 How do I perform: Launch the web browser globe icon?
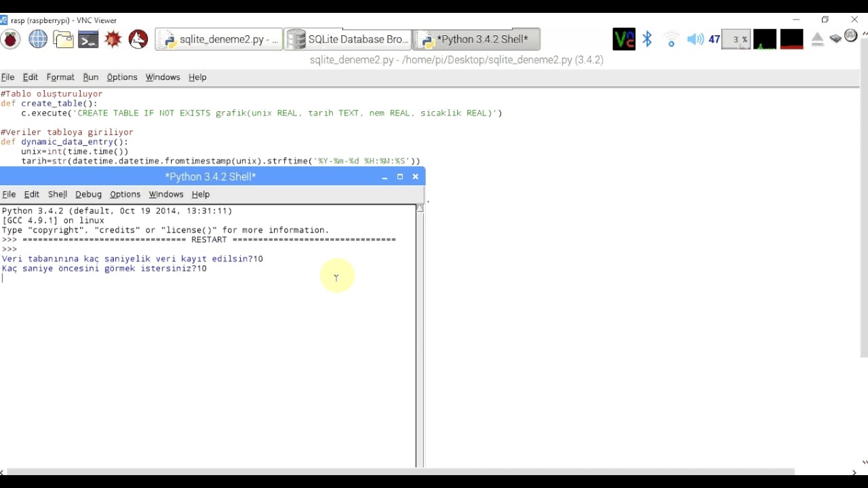[38, 39]
